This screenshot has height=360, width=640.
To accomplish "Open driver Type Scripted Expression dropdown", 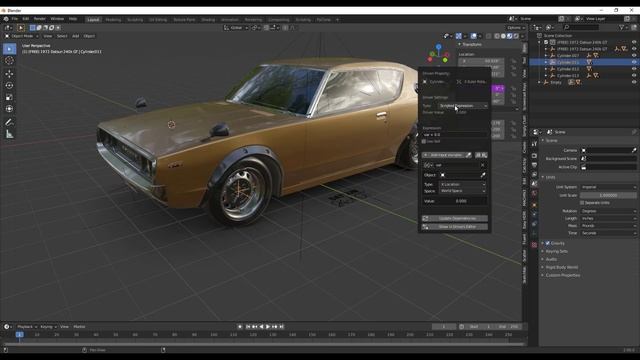I will [x=463, y=106].
